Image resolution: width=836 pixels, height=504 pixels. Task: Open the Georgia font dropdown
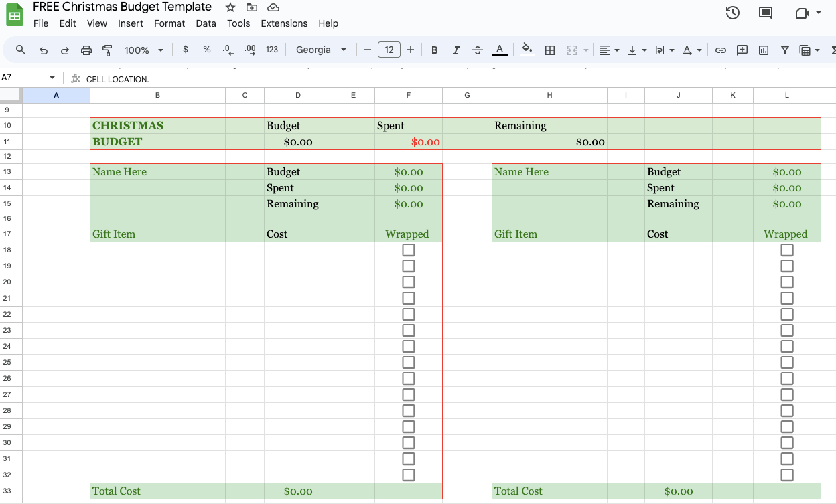(x=322, y=50)
